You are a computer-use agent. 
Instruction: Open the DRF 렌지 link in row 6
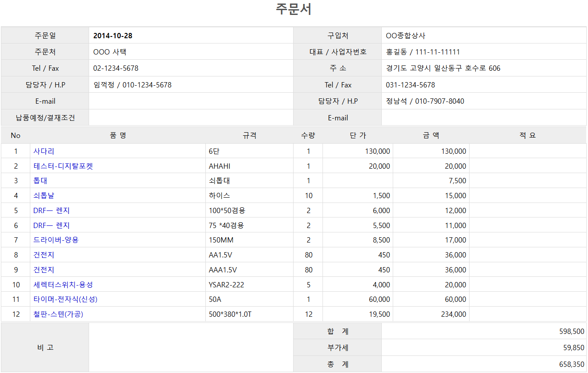tap(51, 225)
